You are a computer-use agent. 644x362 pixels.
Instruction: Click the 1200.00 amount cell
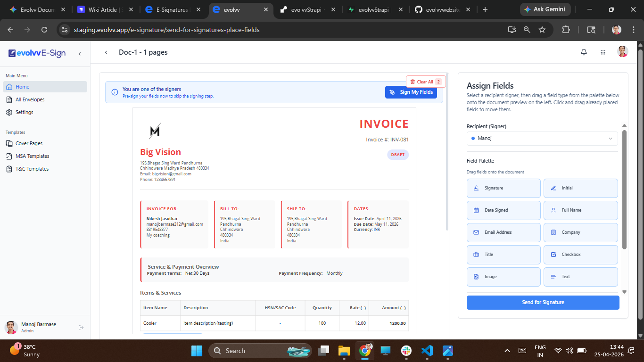(389, 323)
